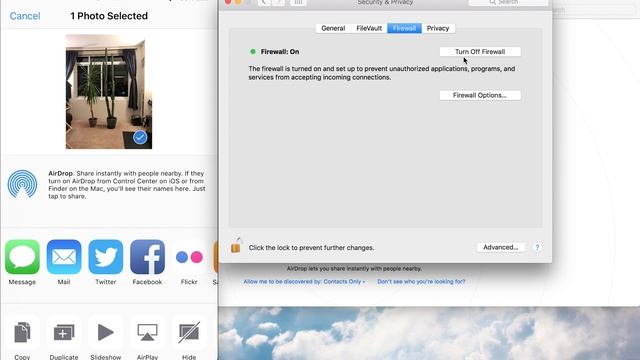Click the lock icon to prevent changes
Screen dimensions: 640x360
236,246
